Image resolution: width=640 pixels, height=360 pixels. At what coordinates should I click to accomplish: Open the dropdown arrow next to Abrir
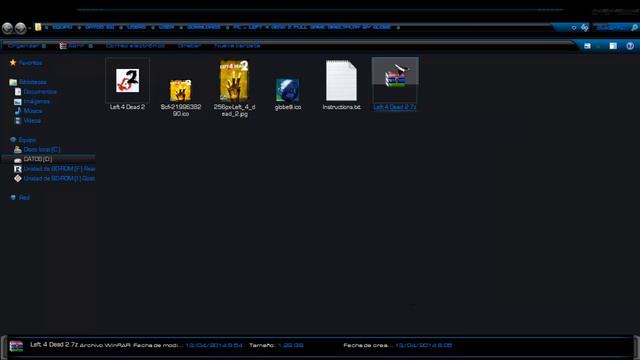[91, 46]
